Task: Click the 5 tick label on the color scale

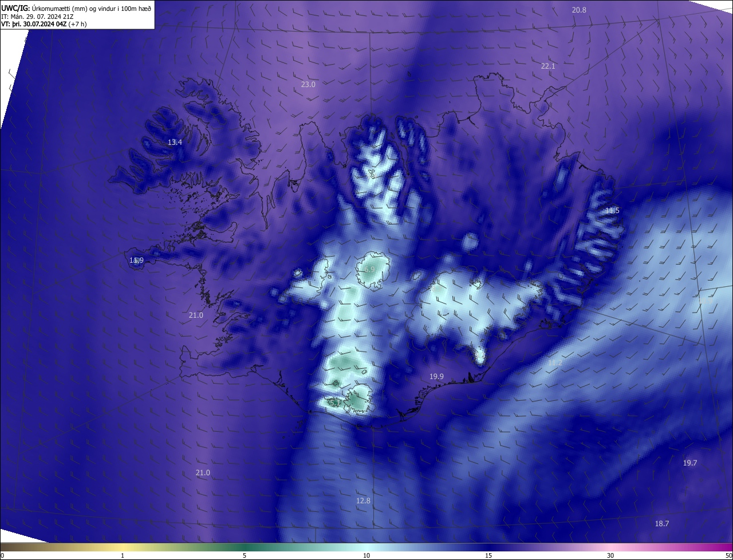Action: click(x=245, y=556)
